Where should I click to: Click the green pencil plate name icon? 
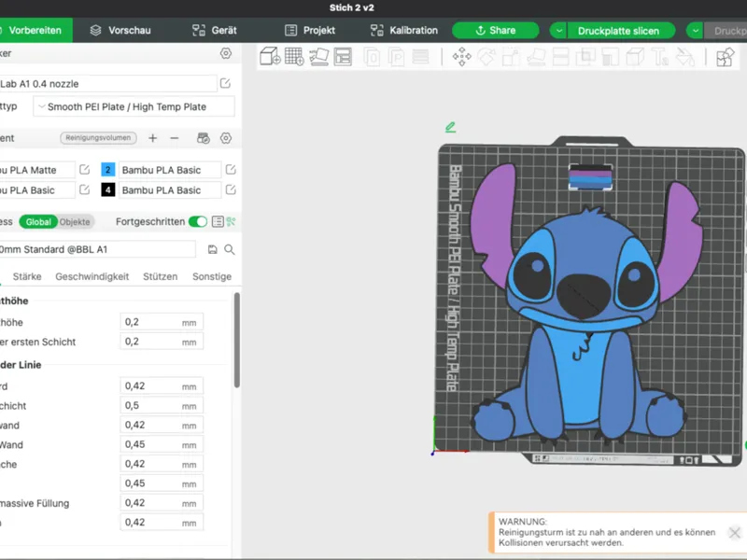pos(450,127)
